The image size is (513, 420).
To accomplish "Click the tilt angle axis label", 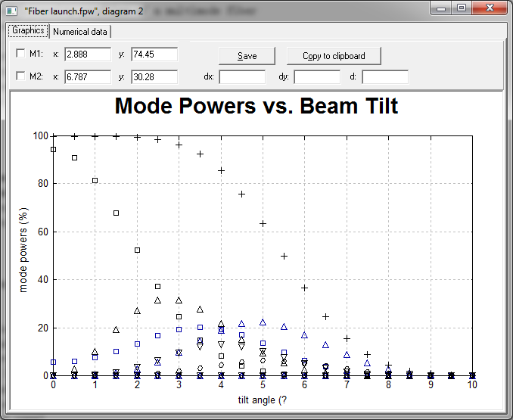I will pos(263,400).
